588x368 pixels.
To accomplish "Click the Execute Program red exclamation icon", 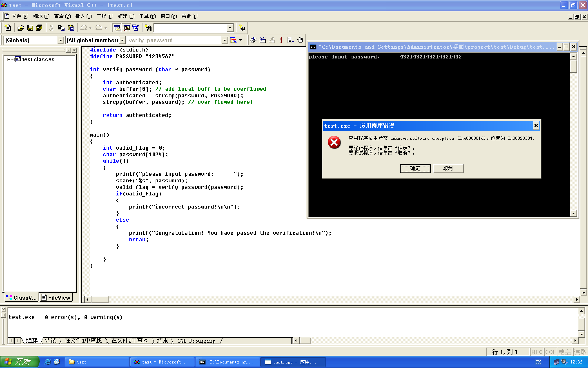I will 281,40.
